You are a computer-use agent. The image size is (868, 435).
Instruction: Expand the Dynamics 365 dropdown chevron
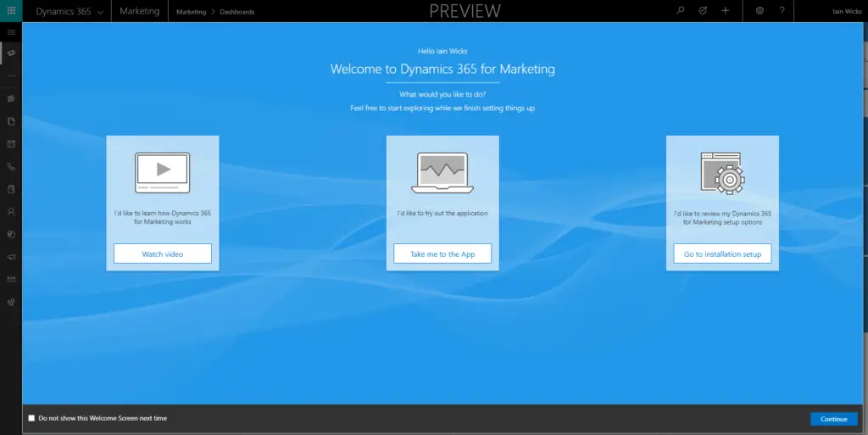(100, 12)
